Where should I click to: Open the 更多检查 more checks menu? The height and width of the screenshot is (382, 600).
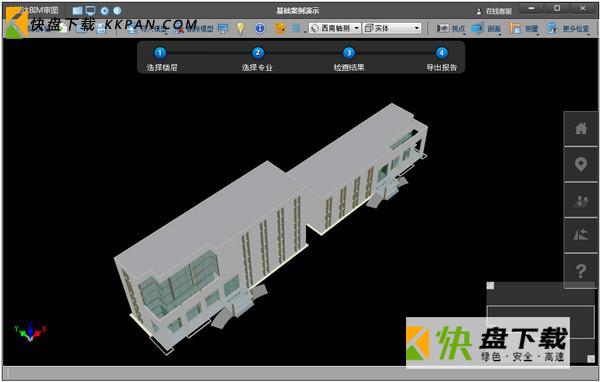coord(568,28)
